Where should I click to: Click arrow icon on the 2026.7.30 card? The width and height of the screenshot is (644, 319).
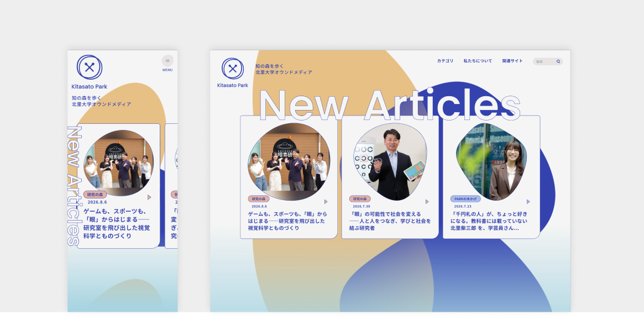coord(427,202)
